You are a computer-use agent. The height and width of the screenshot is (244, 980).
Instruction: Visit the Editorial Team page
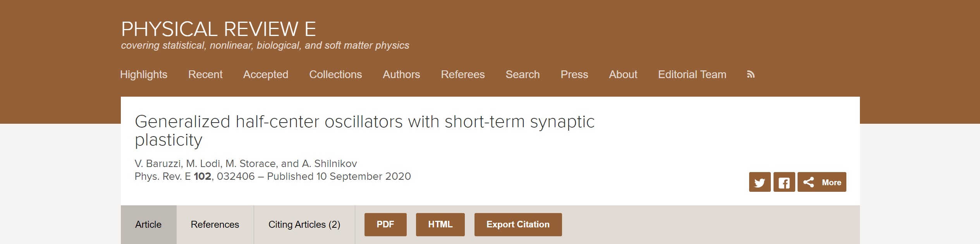692,75
